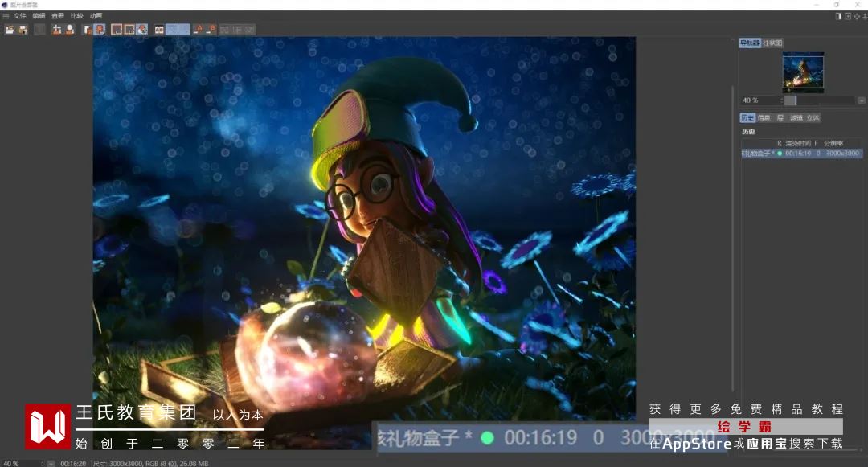Open the 动画 (Animation) menu
Screen dimensions: 868x467
coord(96,16)
